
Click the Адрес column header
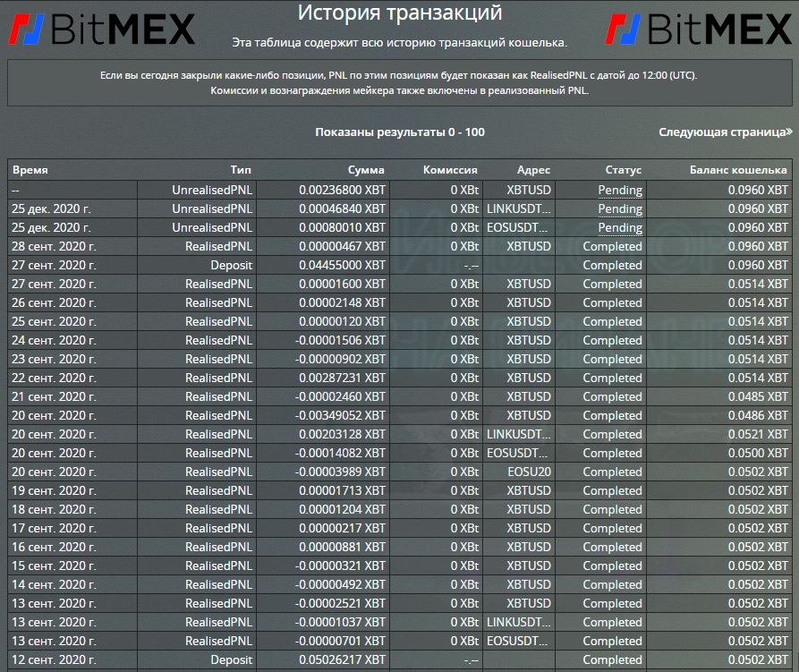click(533, 170)
